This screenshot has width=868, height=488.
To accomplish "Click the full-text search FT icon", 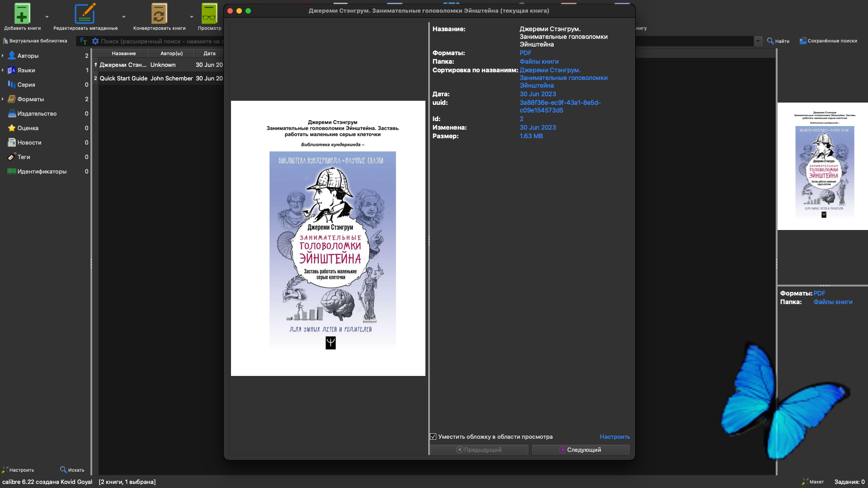I will tap(84, 41).
